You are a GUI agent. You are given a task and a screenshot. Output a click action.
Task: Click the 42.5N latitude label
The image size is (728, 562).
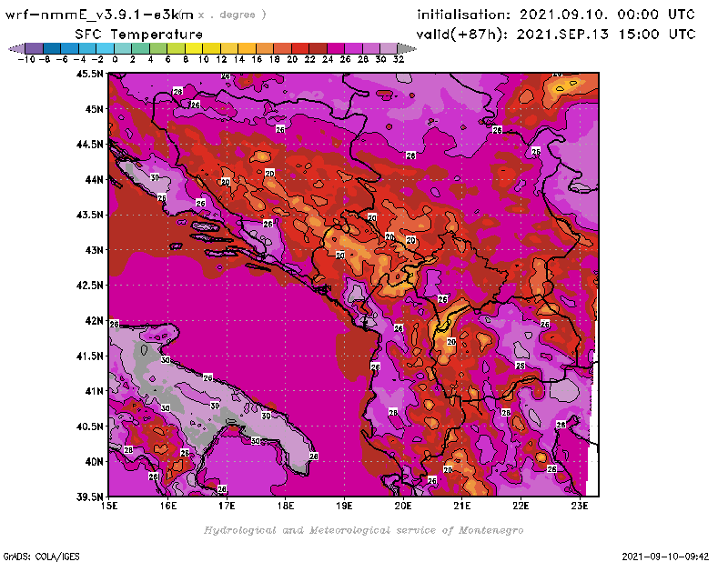click(89, 286)
